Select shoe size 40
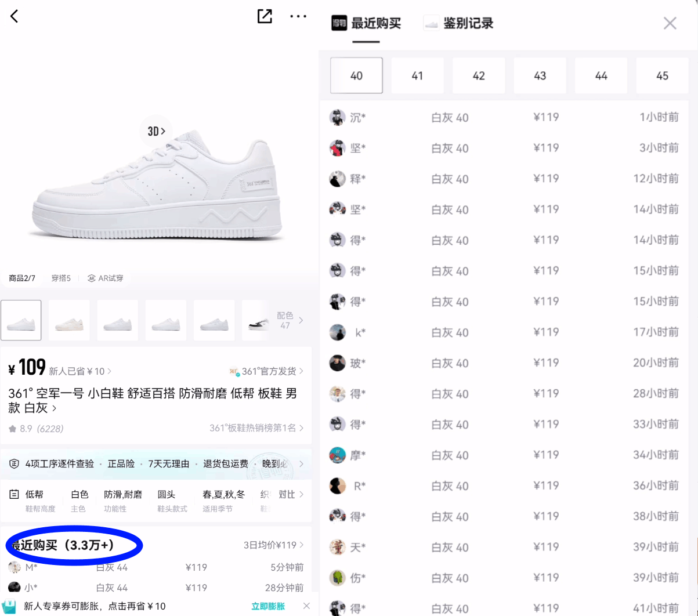The height and width of the screenshot is (616, 698). [x=356, y=75]
